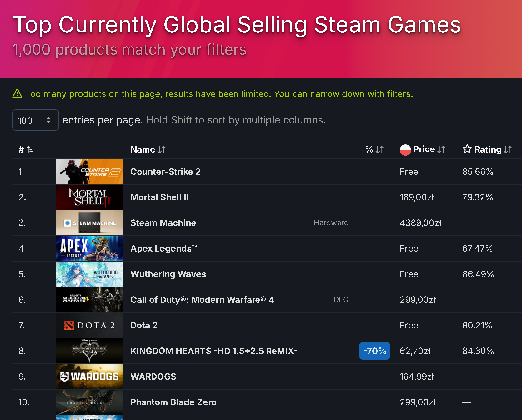The image size is (522, 420).
Task: Open the Wuthering Waves game page
Action: (x=168, y=274)
